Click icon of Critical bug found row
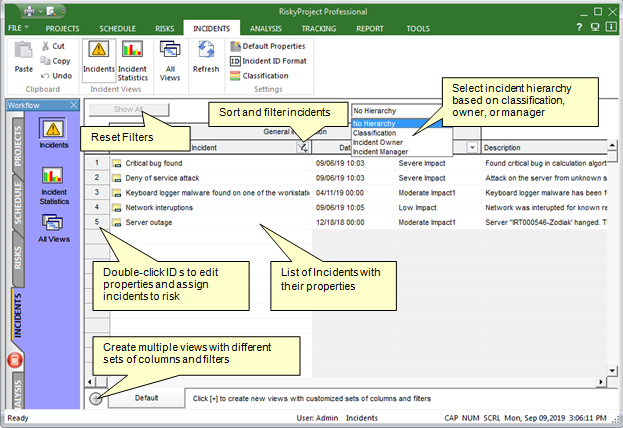 coord(116,163)
